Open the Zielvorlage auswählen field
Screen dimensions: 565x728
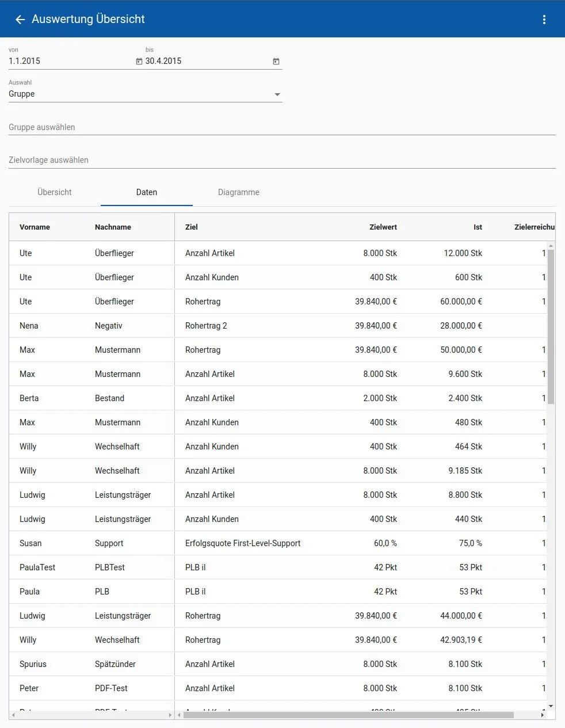click(282, 160)
